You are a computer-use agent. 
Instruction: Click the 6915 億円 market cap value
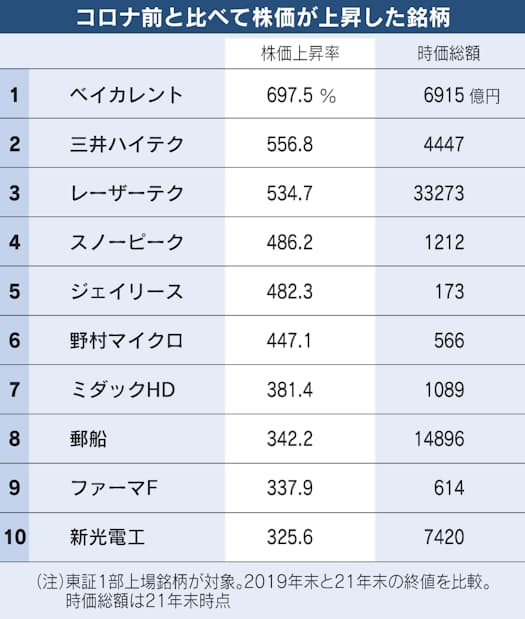coord(462,95)
